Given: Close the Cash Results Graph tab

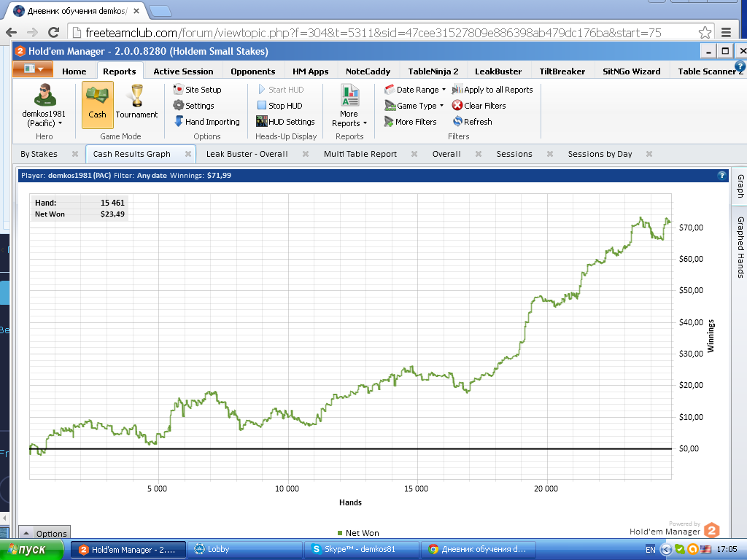Looking at the screenshot, I should [x=188, y=154].
